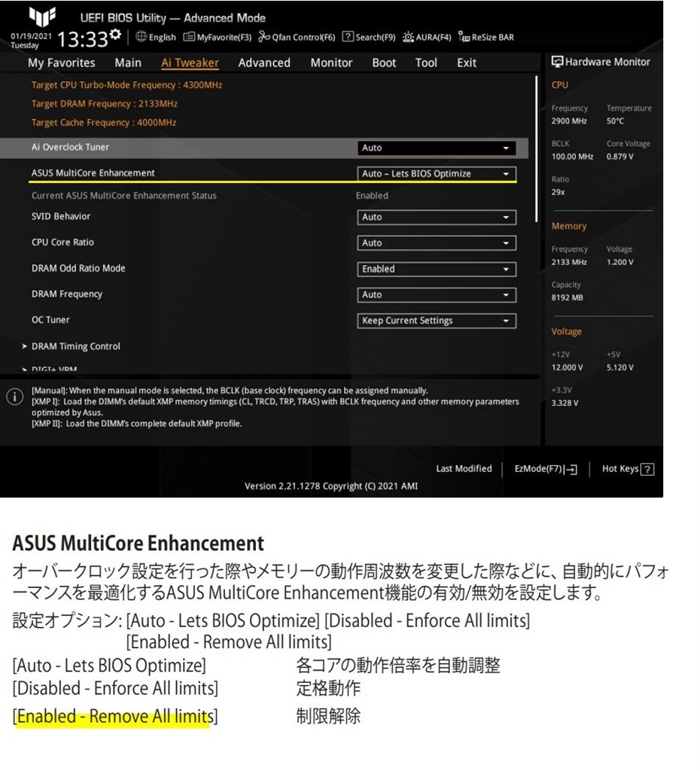The width and height of the screenshot is (700, 771).
Task: Select English language label
Action: pyautogui.click(x=163, y=38)
